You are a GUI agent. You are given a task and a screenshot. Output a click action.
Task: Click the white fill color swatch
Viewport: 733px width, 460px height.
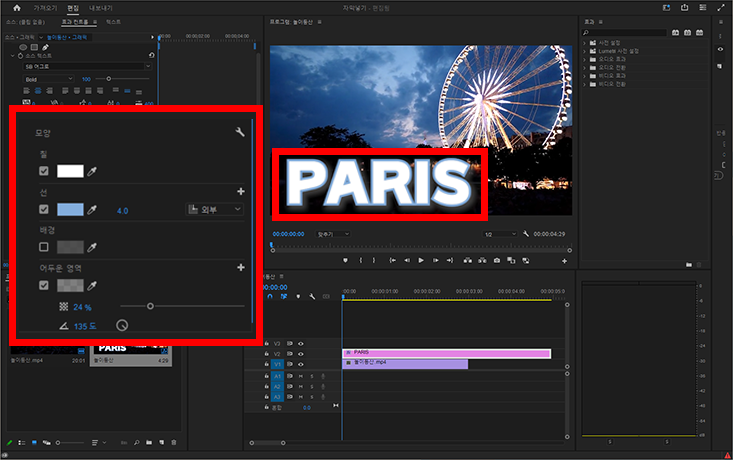pyautogui.click(x=70, y=172)
